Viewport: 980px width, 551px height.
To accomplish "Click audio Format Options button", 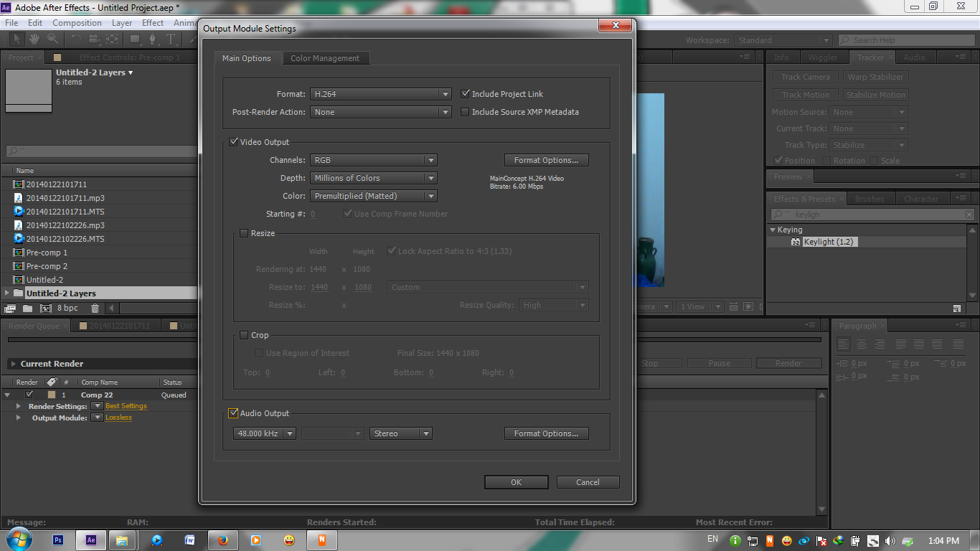I will click(x=546, y=433).
